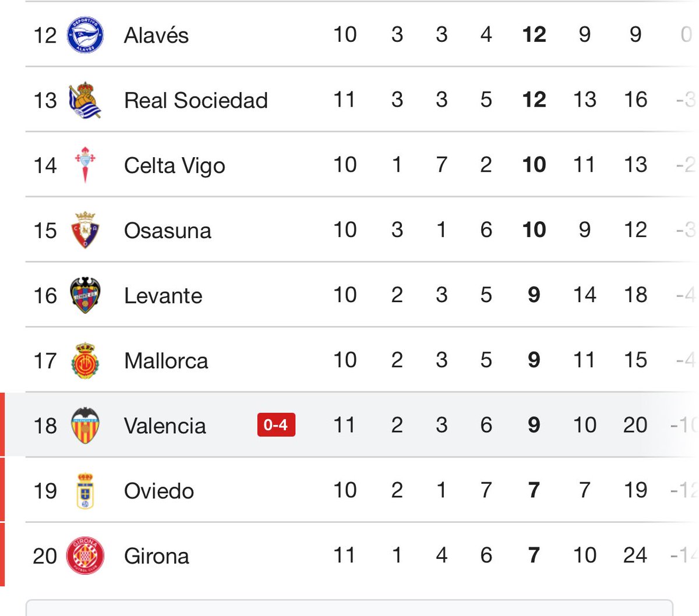Select the Celta Vigo team name
Image resolution: width=699 pixels, height=616 pixels.
pos(175,165)
